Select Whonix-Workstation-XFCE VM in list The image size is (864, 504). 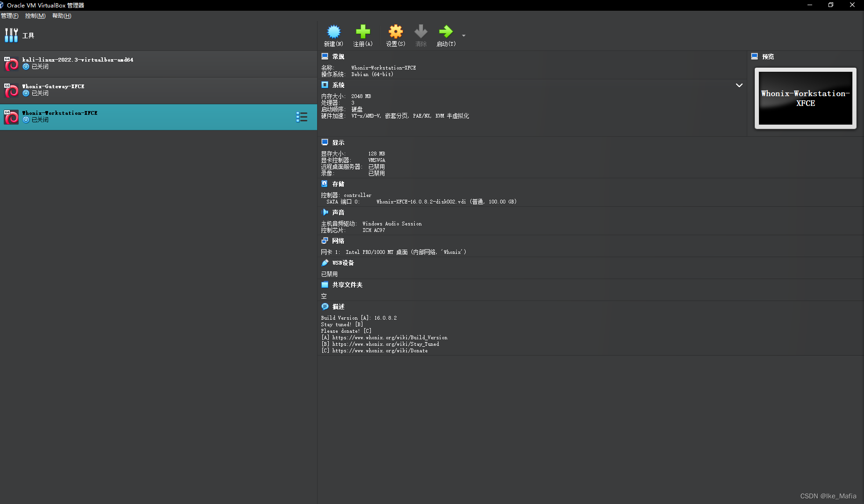[x=158, y=117]
